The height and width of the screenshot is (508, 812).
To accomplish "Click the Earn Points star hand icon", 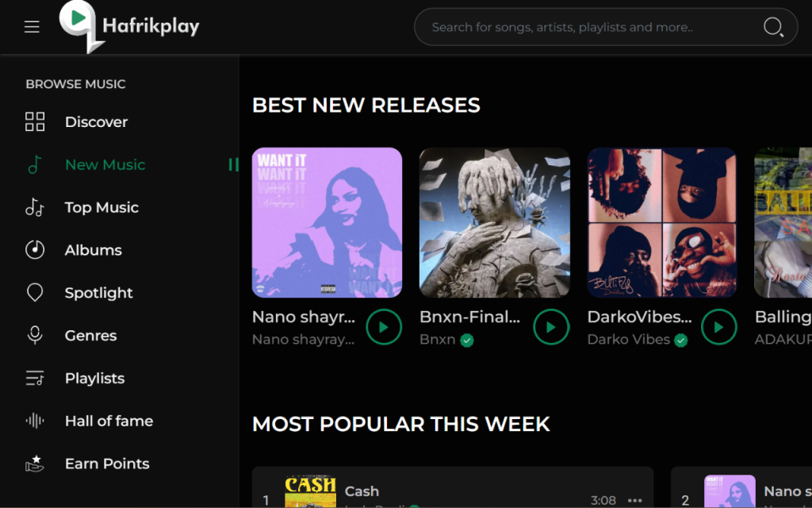I will coord(35,464).
